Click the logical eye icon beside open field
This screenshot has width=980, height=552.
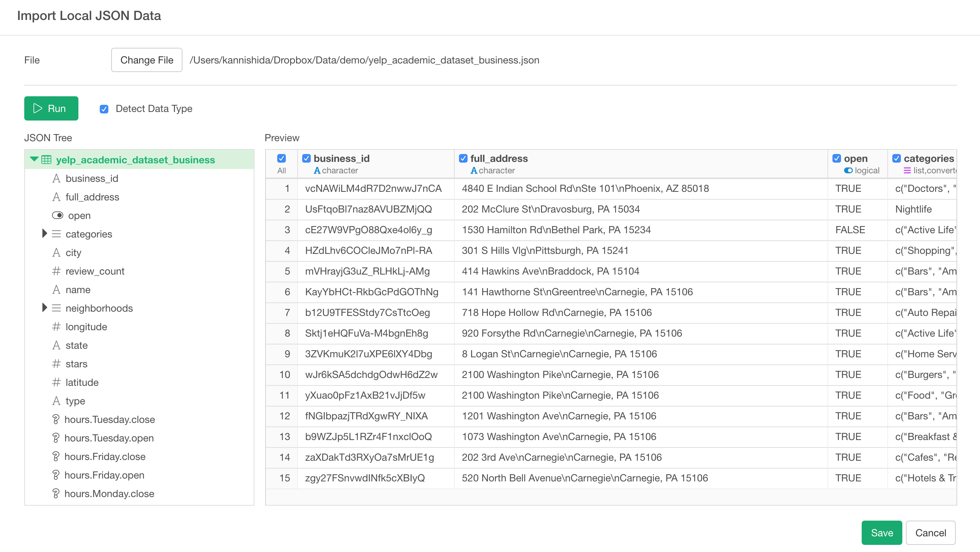[58, 215]
